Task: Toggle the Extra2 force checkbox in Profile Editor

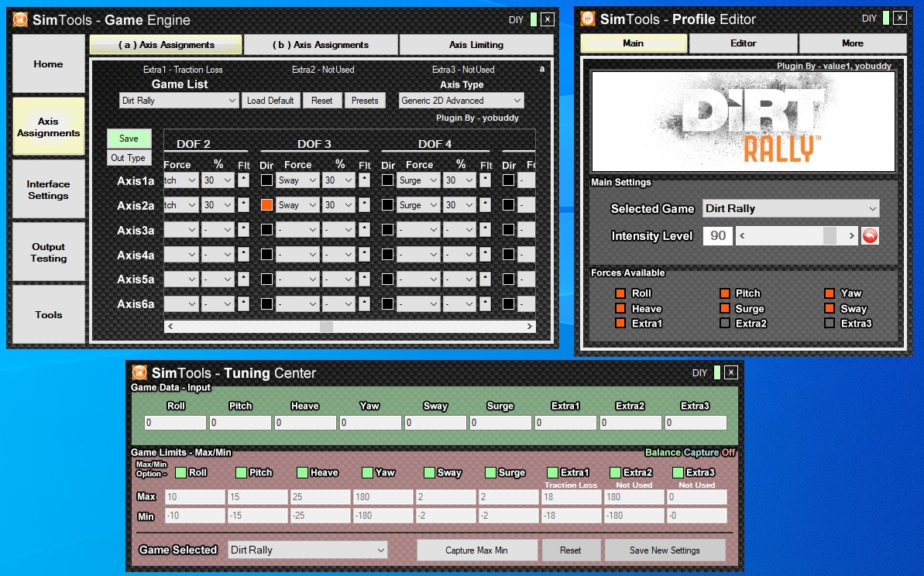Action: [725, 324]
